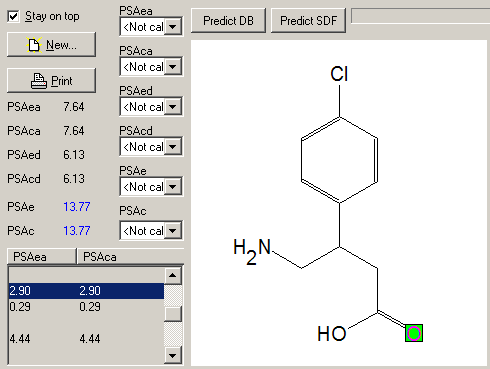
Task: Open the PSAc dropdown
Action: [173, 230]
